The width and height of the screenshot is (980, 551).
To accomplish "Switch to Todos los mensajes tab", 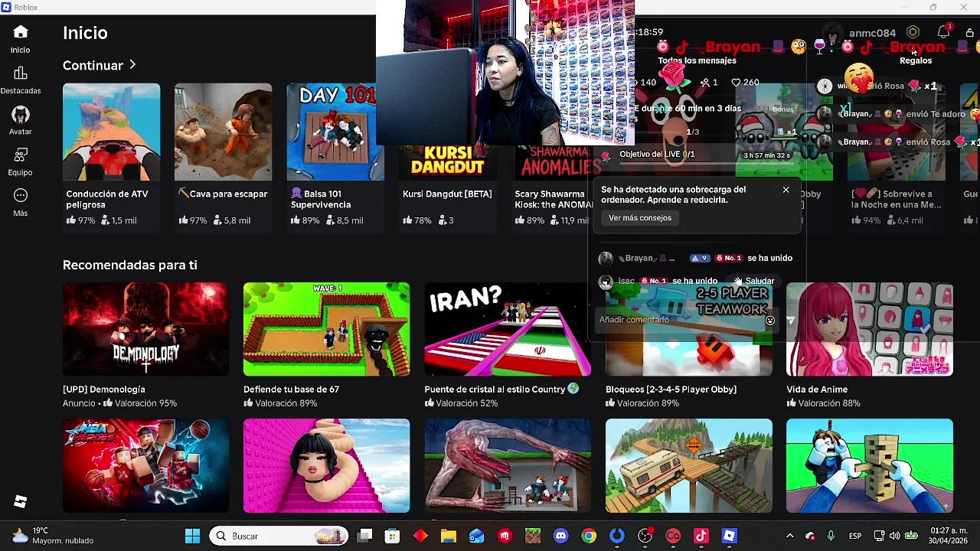I will click(697, 60).
